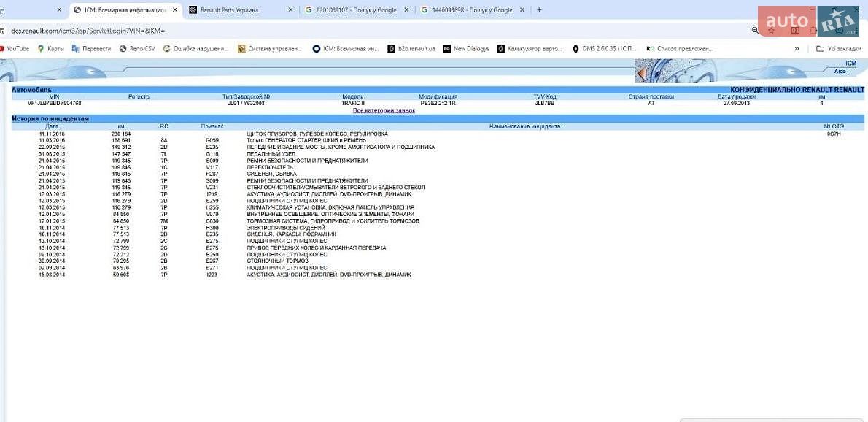Open the Aide help link

click(x=840, y=72)
